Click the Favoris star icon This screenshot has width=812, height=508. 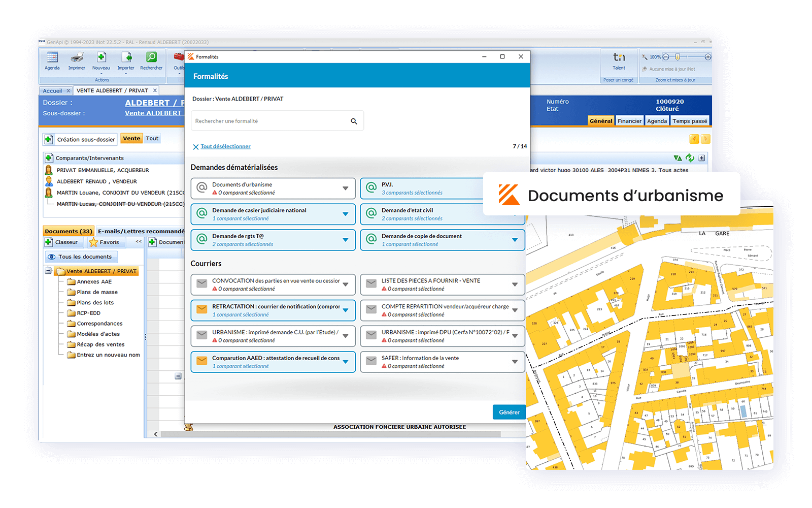[x=93, y=242]
